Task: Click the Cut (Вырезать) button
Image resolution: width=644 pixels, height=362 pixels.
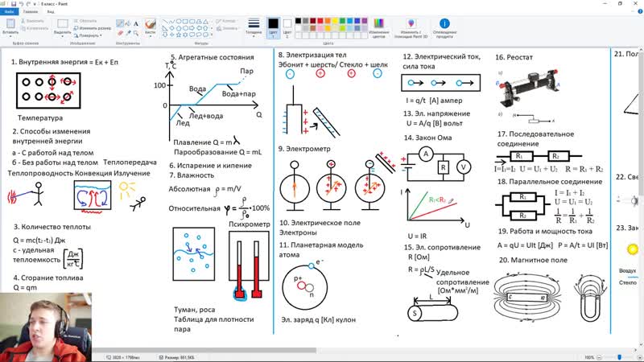Action: tap(32, 21)
